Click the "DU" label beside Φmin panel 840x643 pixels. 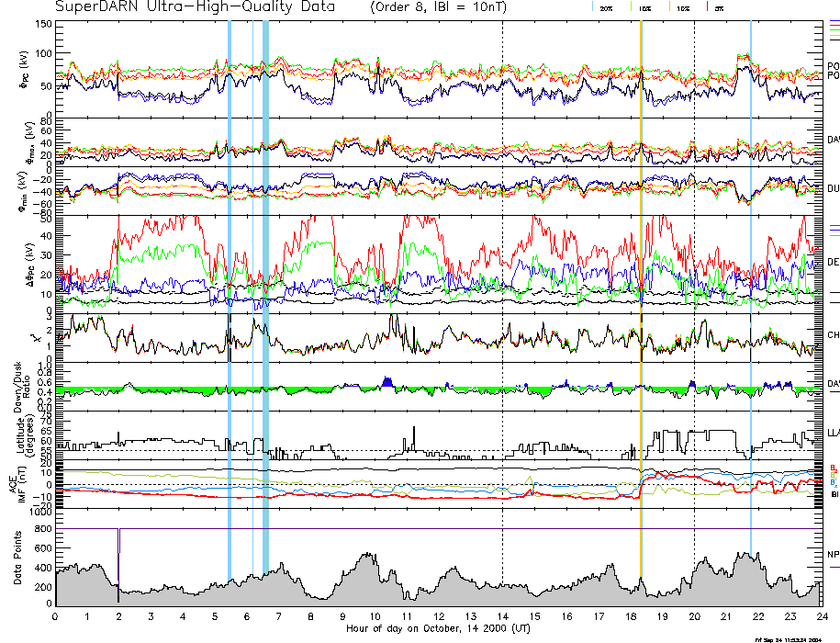click(x=834, y=188)
